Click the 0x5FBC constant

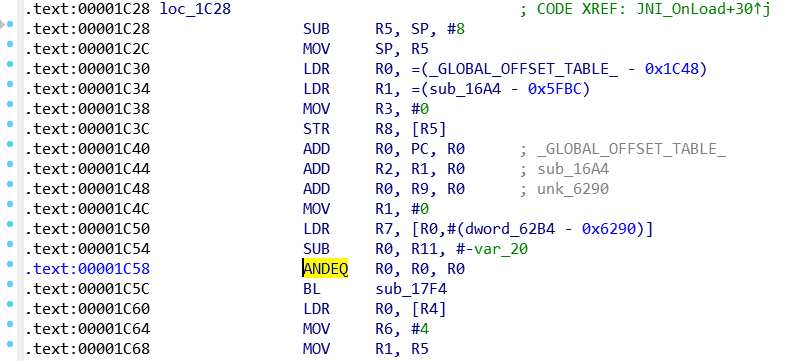coord(555,89)
